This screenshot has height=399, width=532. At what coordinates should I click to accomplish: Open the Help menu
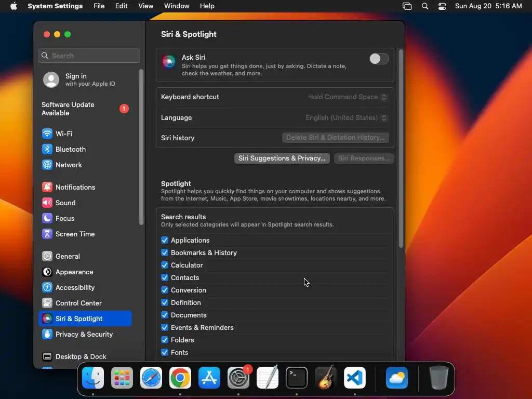(x=207, y=6)
